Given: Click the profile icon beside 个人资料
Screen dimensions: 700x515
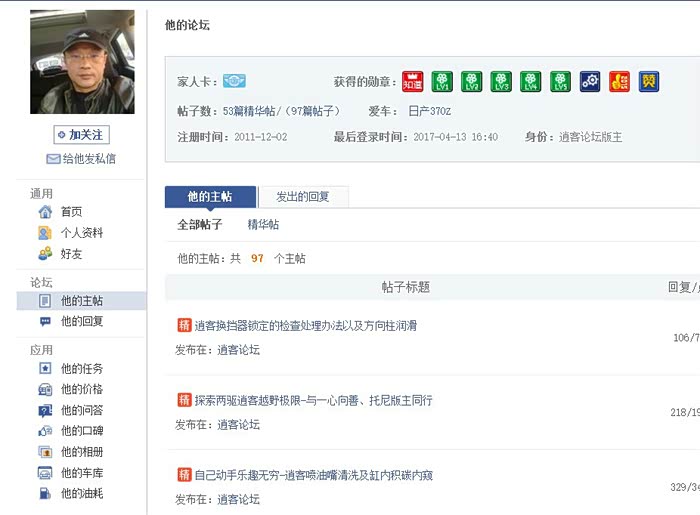Looking at the screenshot, I should pyautogui.click(x=45, y=233).
